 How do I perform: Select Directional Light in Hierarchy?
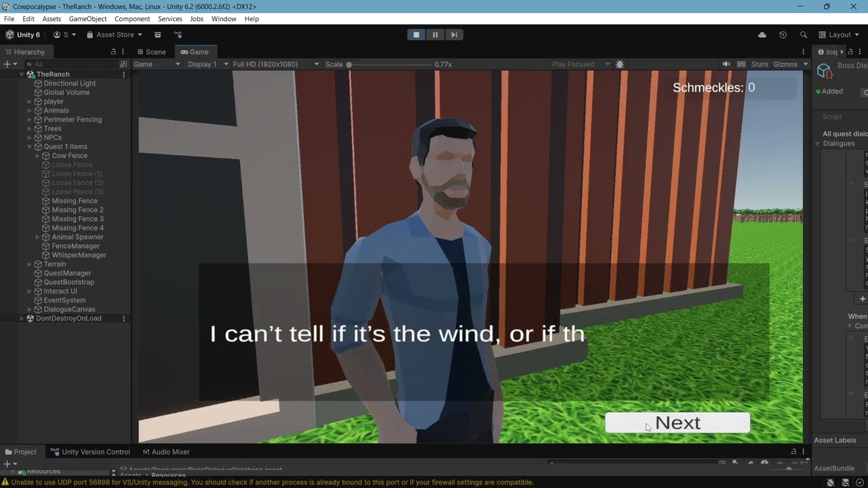click(x=70, y=83)
